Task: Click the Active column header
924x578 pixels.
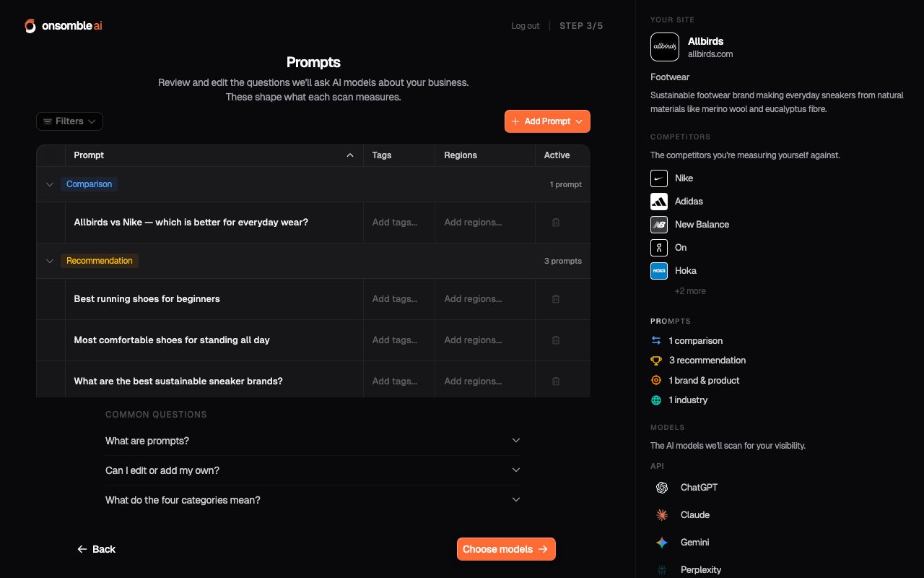Action: point(562,155)
